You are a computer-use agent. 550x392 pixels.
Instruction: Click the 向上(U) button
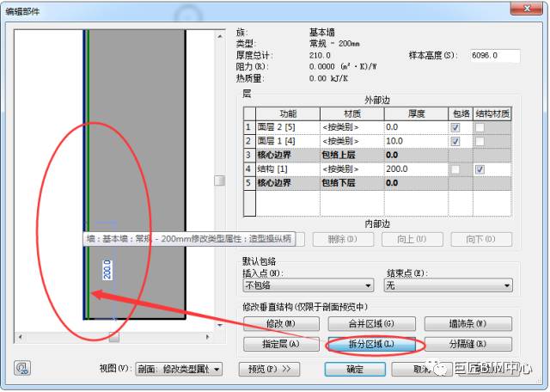point(412,239)
